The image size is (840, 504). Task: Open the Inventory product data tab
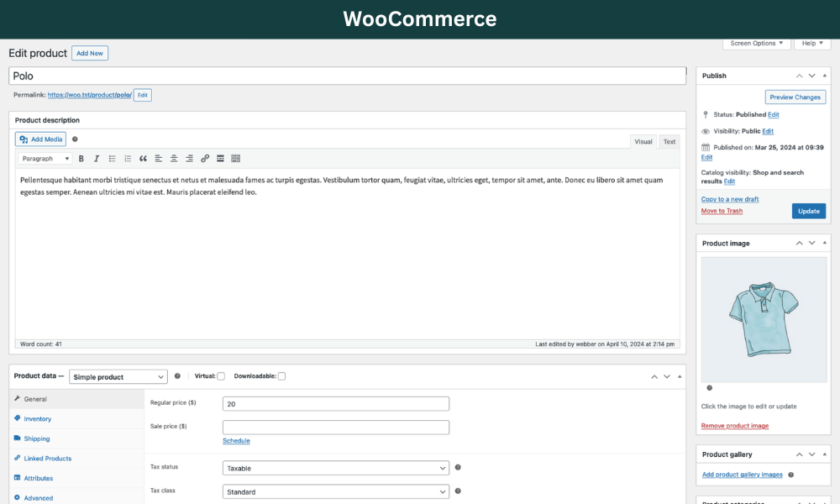pyautogui.click(x=37, y=418)
